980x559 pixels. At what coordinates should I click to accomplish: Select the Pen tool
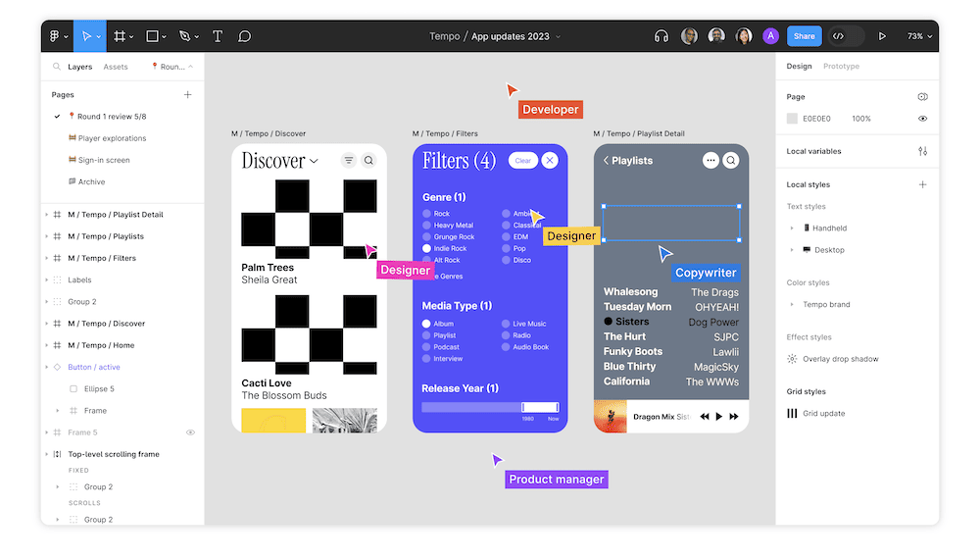[185, 36]
